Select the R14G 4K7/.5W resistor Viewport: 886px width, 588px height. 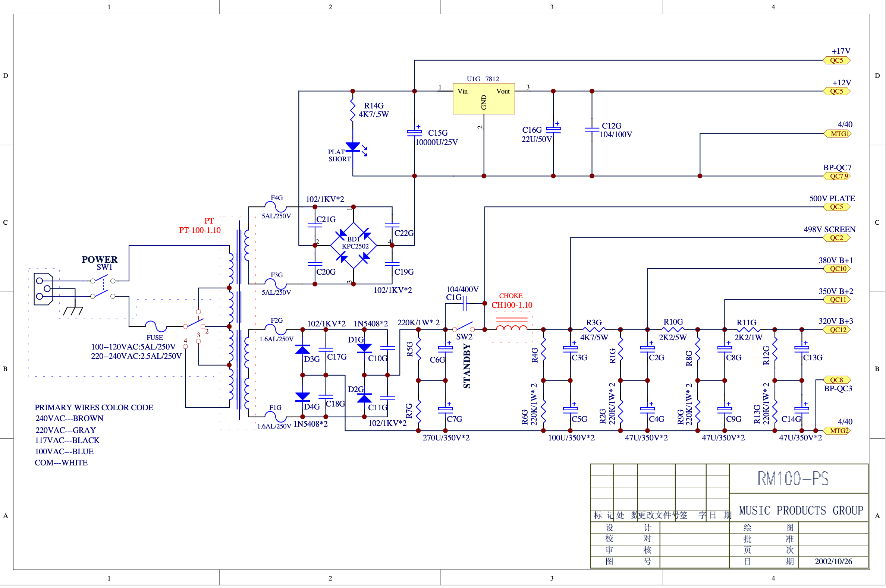[x=352, y=110]
